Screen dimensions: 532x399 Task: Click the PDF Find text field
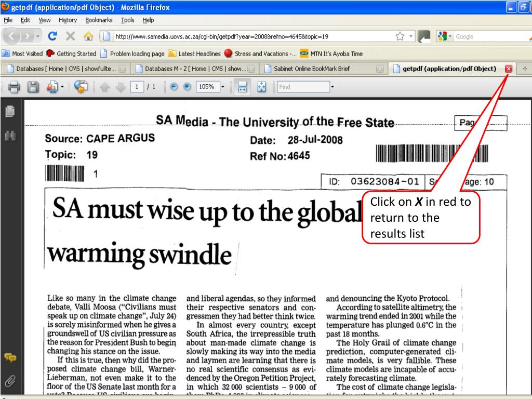coord(303,87)
